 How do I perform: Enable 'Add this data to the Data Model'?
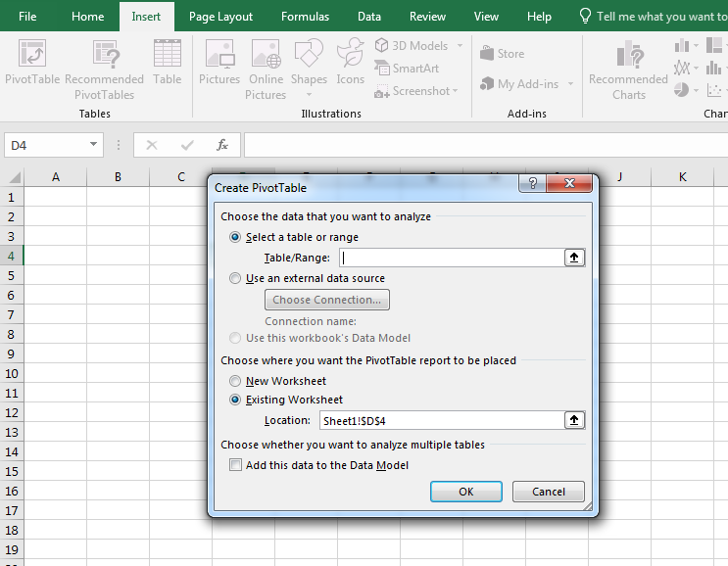(x=236, y=465)
